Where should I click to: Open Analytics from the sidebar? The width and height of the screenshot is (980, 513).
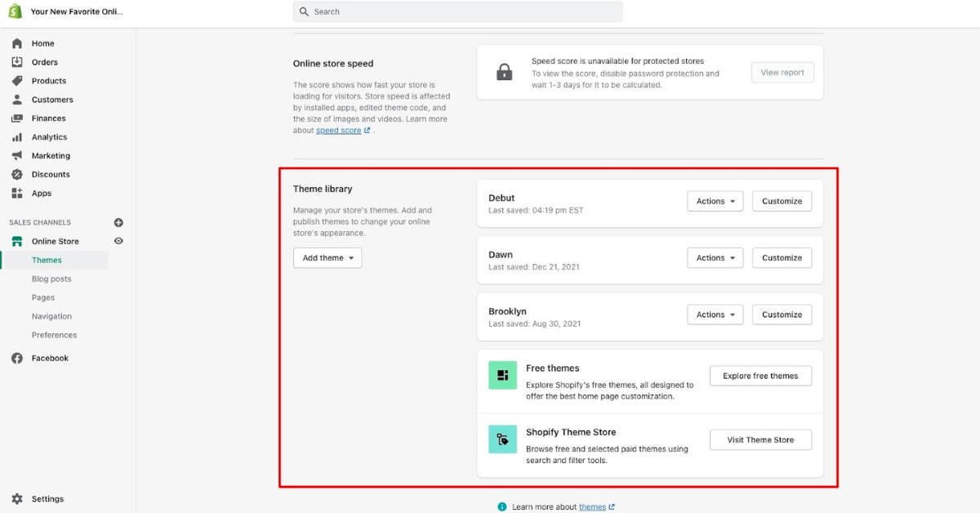pyautogui.click(x=18, y=136)
